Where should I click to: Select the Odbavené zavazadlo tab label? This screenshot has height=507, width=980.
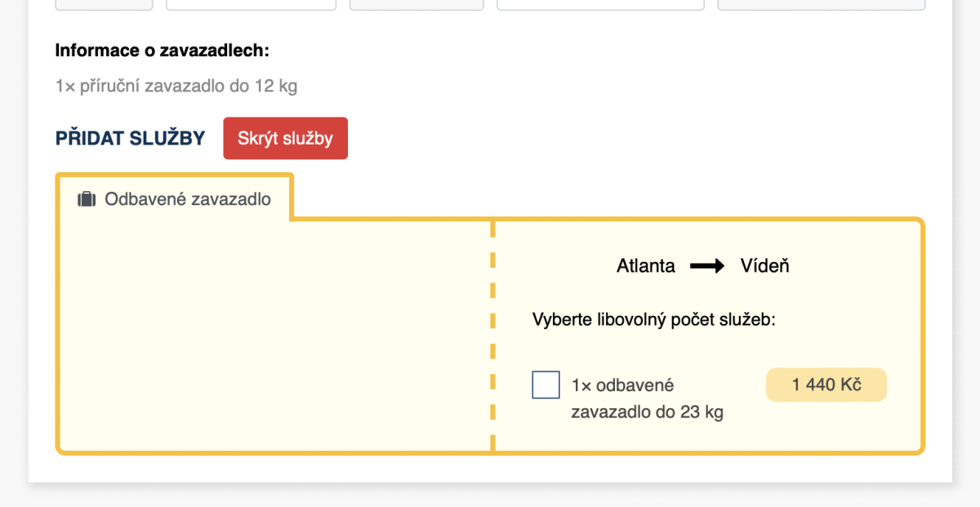pyautogui.click(x=187, y=199)
